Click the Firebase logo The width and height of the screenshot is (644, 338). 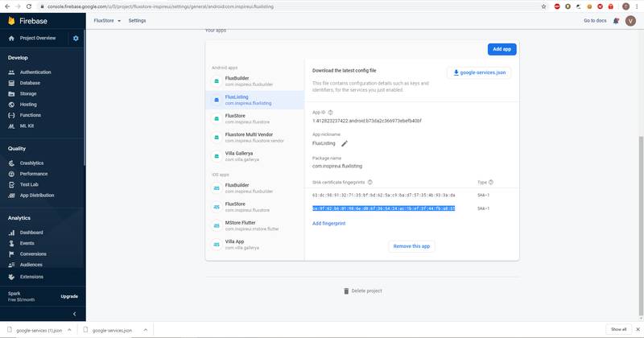(28, 21)
